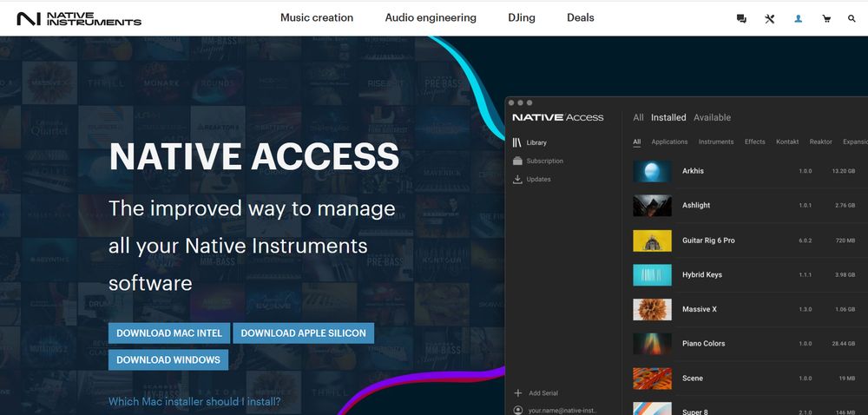Click the Hybrid Keys product name
Image resolution: width=868 pixels, height=415 pixels.
(x=702, y=275)
